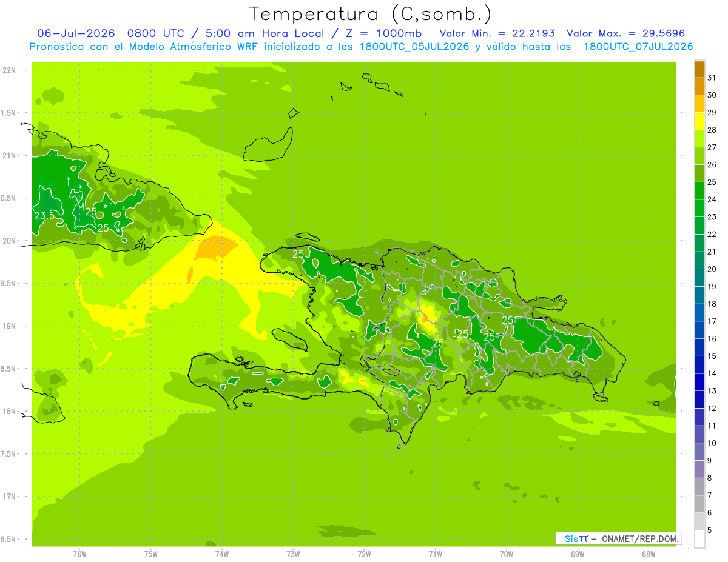The height and width of the screenshot is (562, 728).
Task: Click the 31 degree color swatch
Action: coord(699,70)
